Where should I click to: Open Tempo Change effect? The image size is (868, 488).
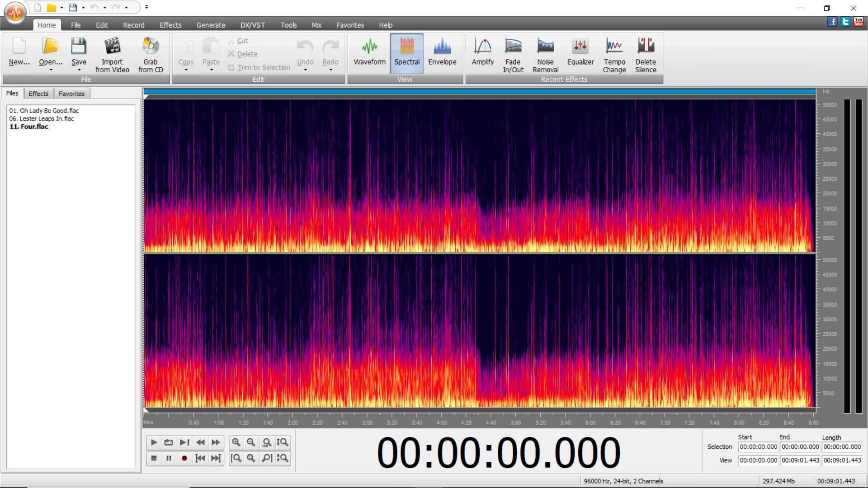(x=614, y=55)
